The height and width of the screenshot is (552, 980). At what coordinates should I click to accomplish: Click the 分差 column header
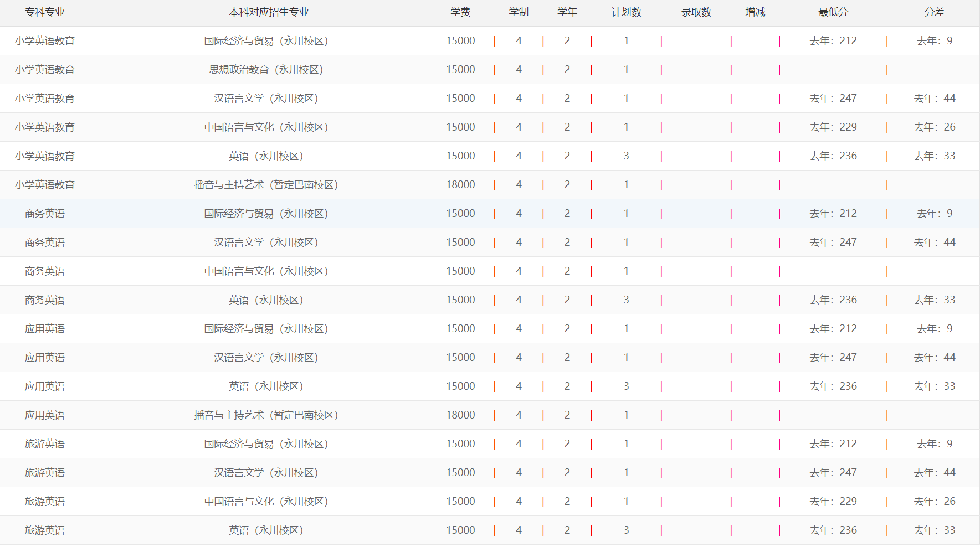(x=935, y=12)
